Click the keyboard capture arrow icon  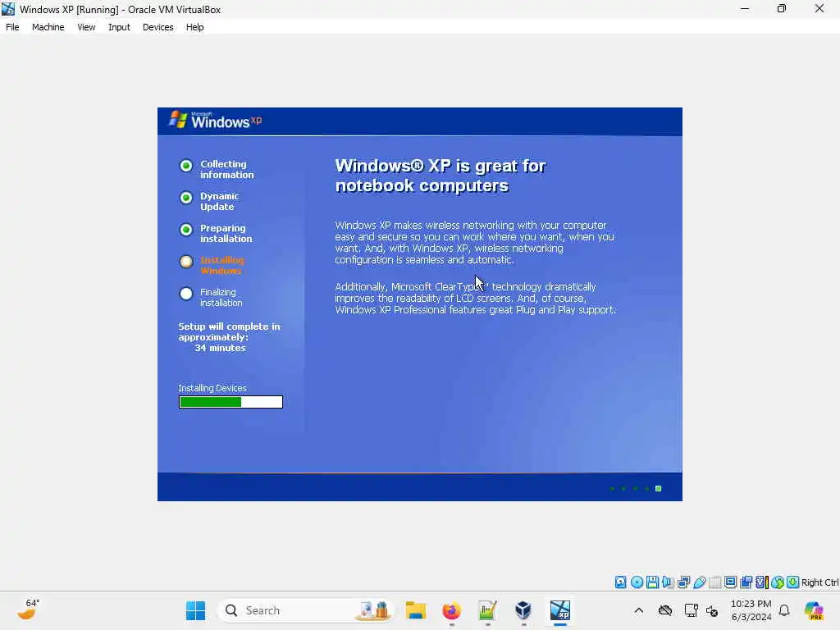(793, 582)
